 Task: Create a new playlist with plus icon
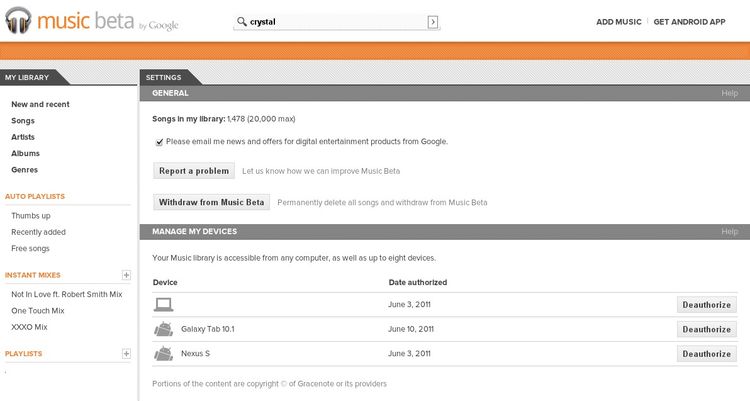pyautogui.click(x=126, y=353)
